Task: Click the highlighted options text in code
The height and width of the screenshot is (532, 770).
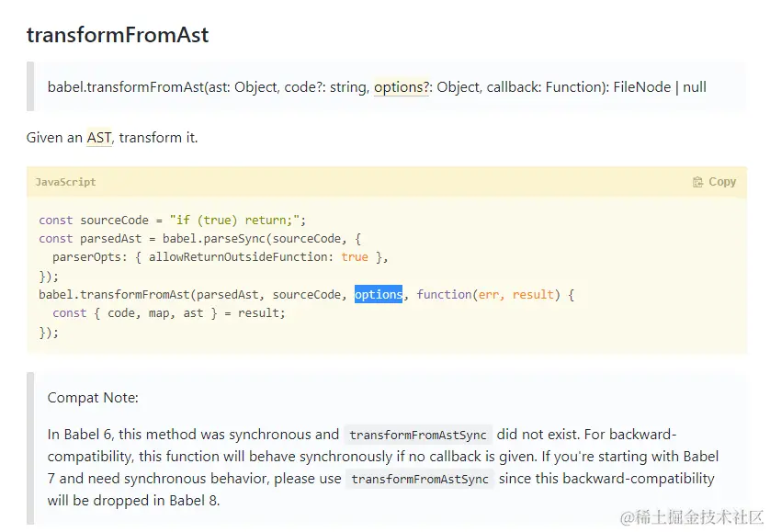Action: (x=379, y=294)
